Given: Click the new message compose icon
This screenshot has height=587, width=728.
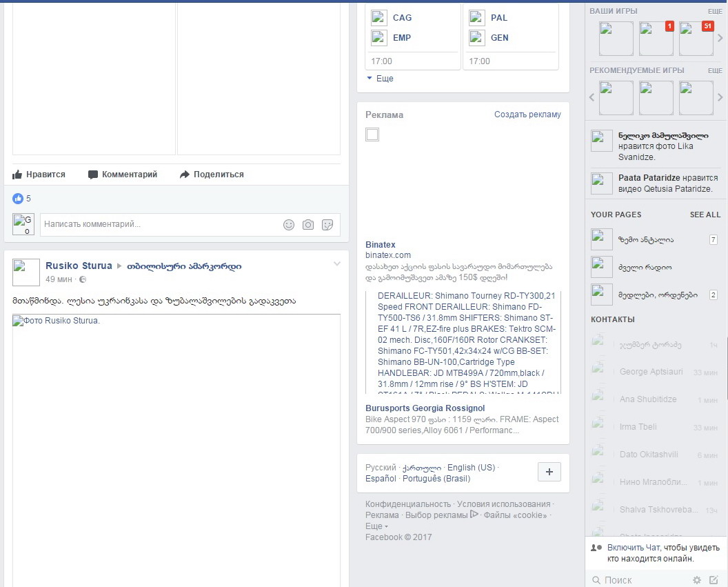Looking at the screenshot, I should click(x=714, y=579).
